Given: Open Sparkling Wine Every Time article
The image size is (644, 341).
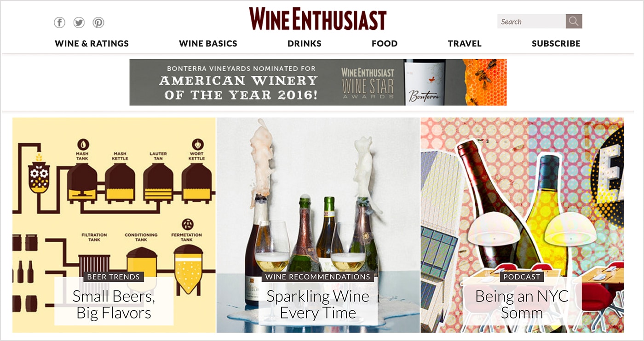Looking at the screenshot, I should pos(318,304).
